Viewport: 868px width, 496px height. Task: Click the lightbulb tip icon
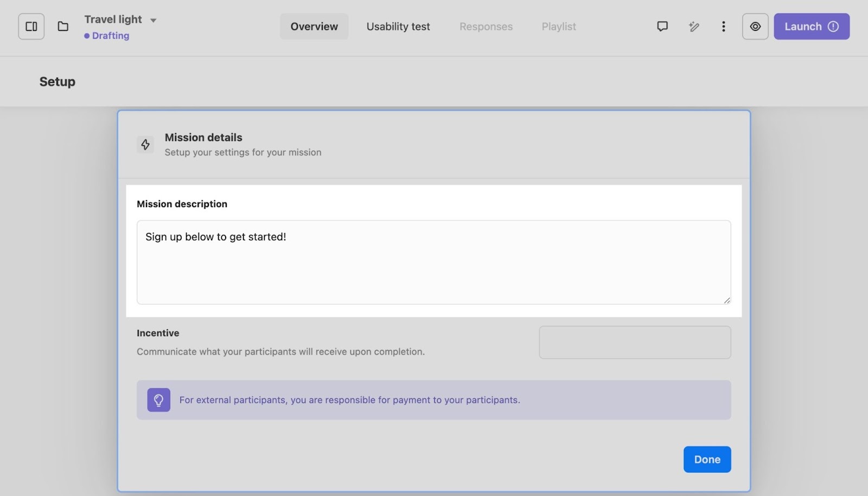point(158,400)
